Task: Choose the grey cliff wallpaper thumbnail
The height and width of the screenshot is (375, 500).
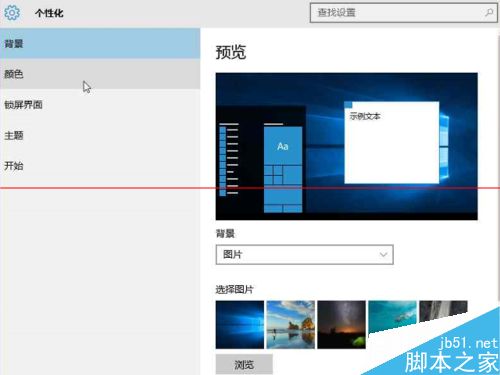Action: click(x=443, y=311)
